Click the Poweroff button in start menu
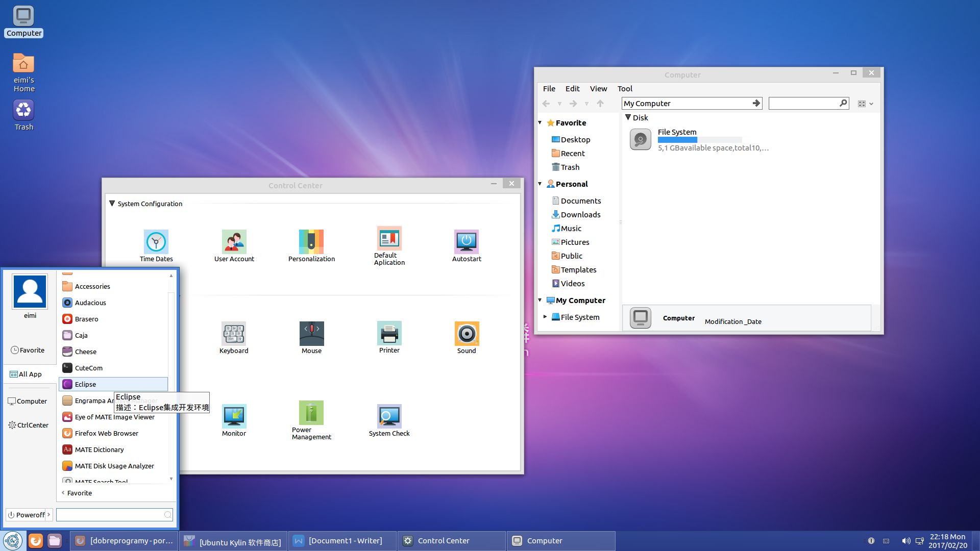This screenshot has height=551, width=980. pos(29,515)
